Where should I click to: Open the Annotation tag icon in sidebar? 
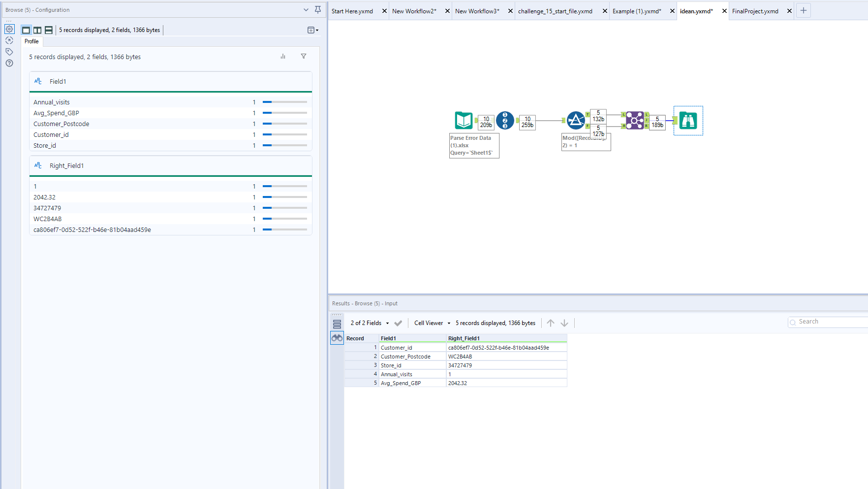[9, 52]
